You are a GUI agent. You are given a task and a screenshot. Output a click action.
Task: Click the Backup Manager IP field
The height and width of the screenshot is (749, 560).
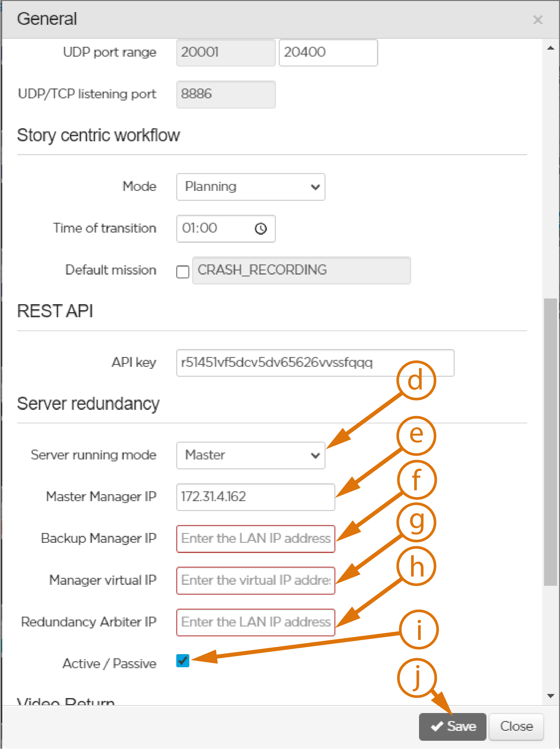pos(255,538)
